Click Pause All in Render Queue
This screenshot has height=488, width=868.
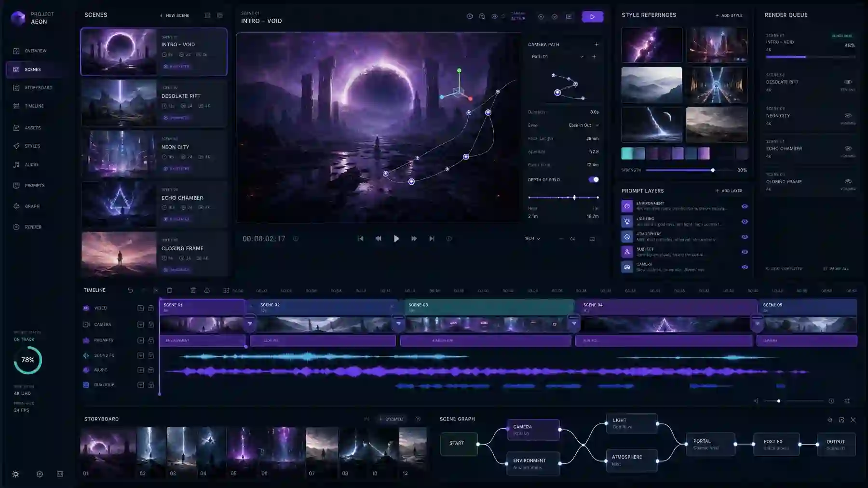tap(836, 269)
